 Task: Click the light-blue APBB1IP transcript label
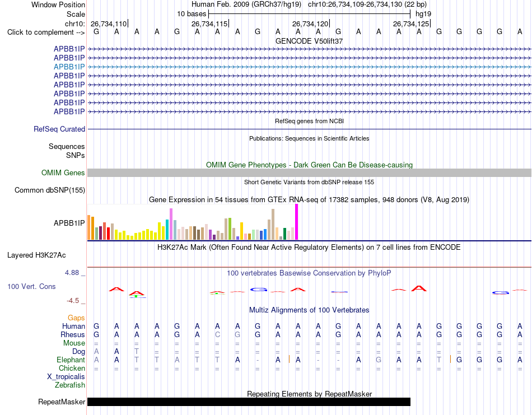click(69, 67)
